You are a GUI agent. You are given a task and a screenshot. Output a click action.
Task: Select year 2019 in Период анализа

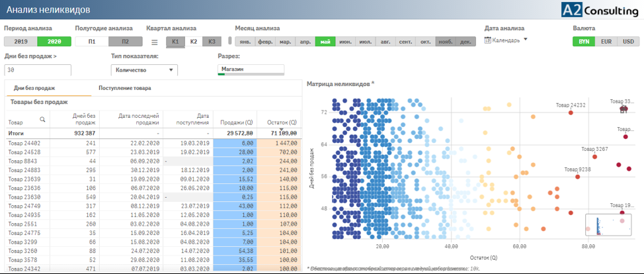click(x=20, y=42)
